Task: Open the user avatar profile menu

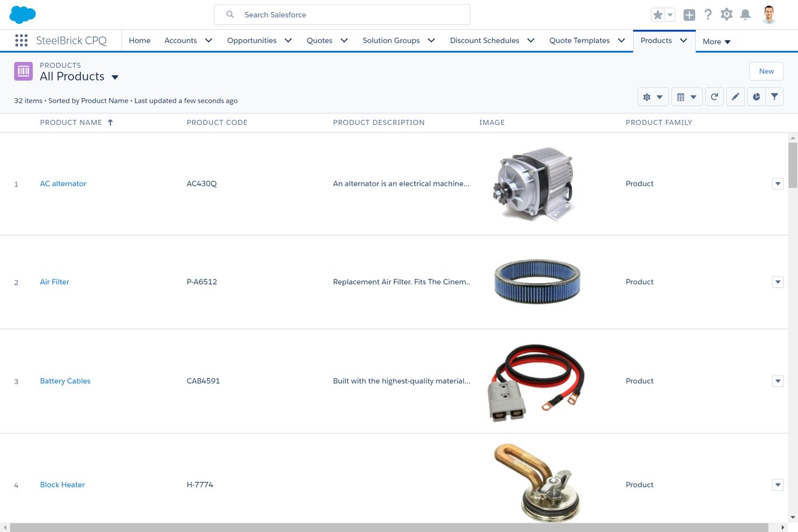Action: (x=769, y=15)
